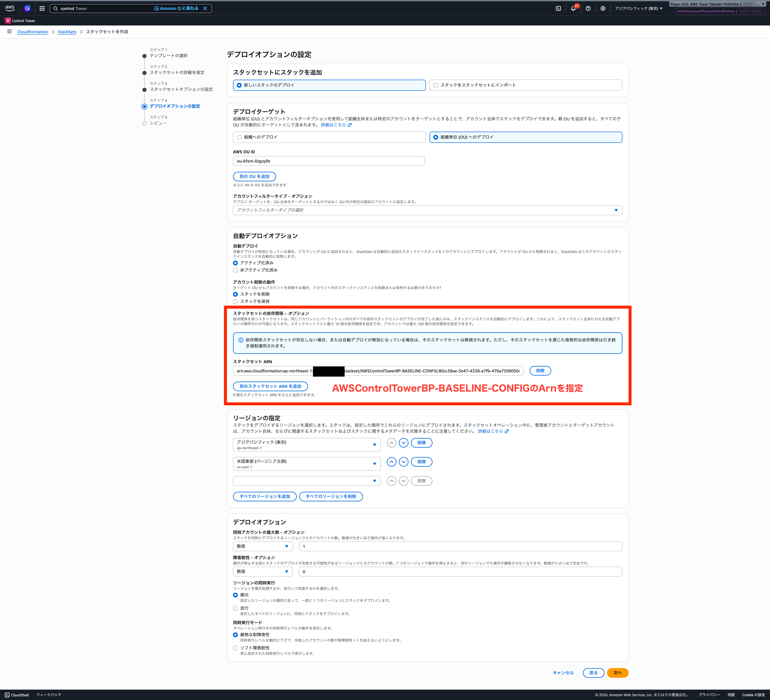The width and height of the screenshot is (770, 700).
Task: Open the アジアパシフィック (東京) region dropdown
Action: [x=307, y=445]
